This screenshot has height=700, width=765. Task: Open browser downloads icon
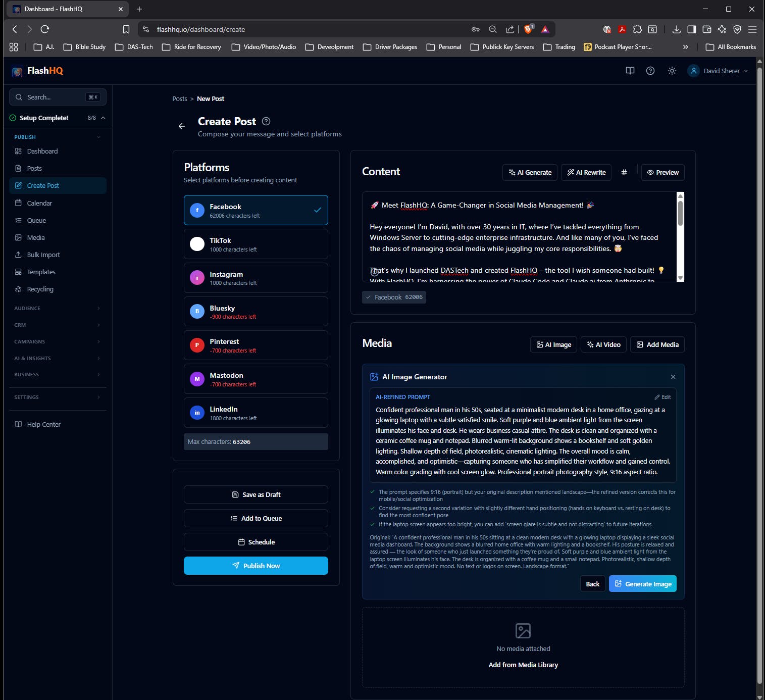coord(677,29)
